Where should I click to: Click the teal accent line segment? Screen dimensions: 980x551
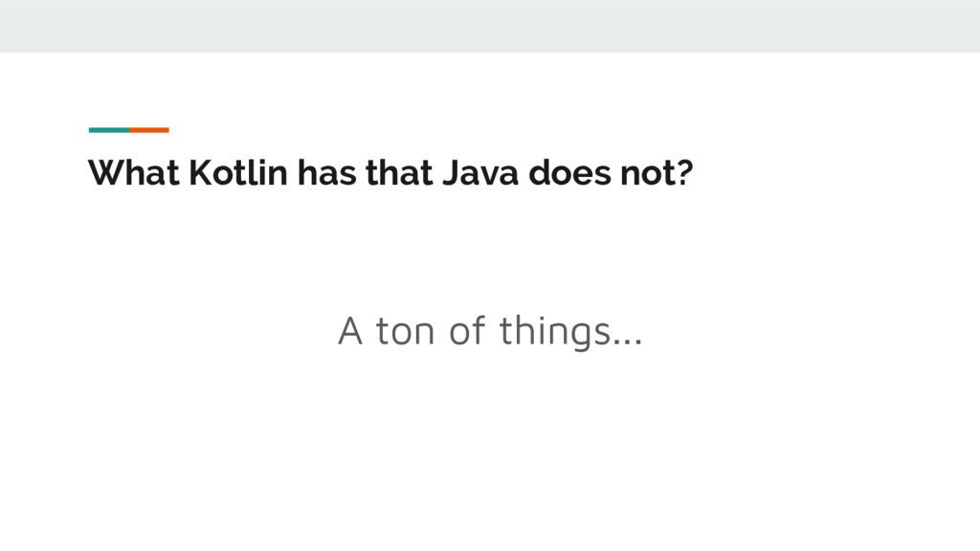[109, 129]
